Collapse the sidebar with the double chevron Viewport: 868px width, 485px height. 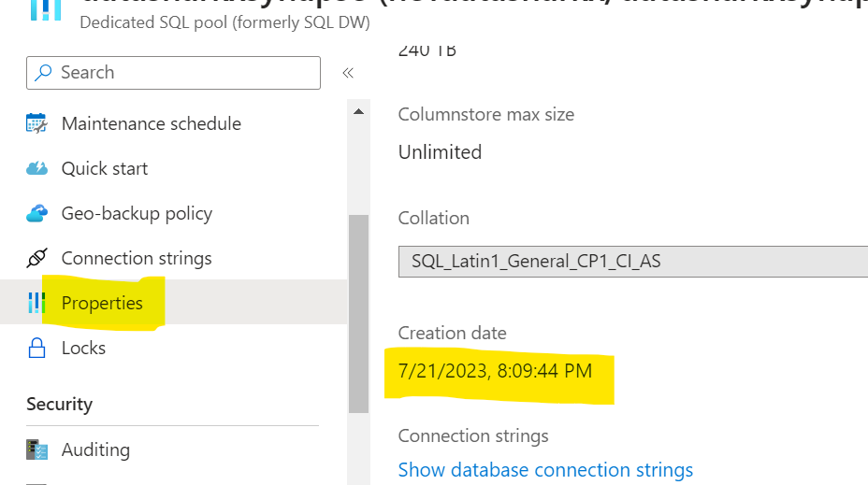(347, 73)
